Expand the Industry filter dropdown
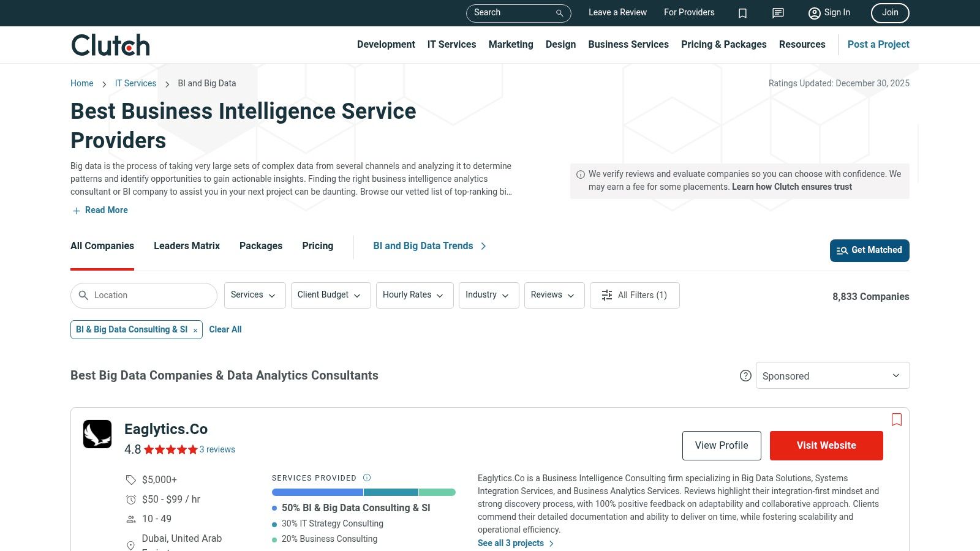This screenshot has height=551, width=980. 488,295
